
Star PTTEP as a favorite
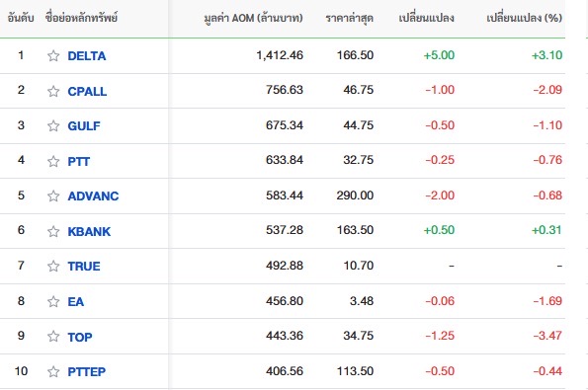(x=53, y=371)
